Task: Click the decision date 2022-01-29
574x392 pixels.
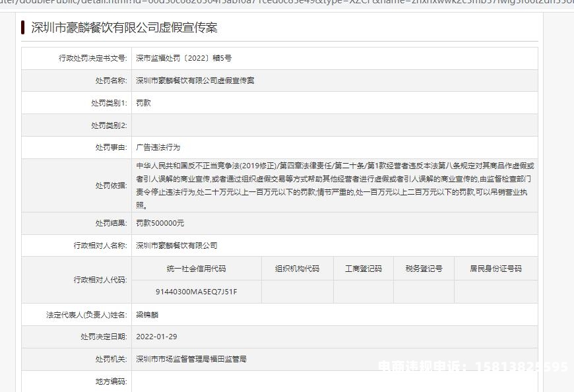Action: (x=156, y=337)
